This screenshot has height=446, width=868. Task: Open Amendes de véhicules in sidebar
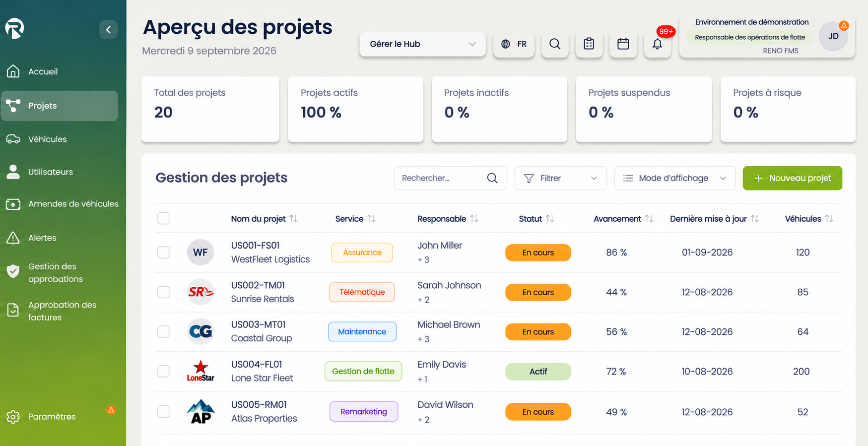coord(62,204)
